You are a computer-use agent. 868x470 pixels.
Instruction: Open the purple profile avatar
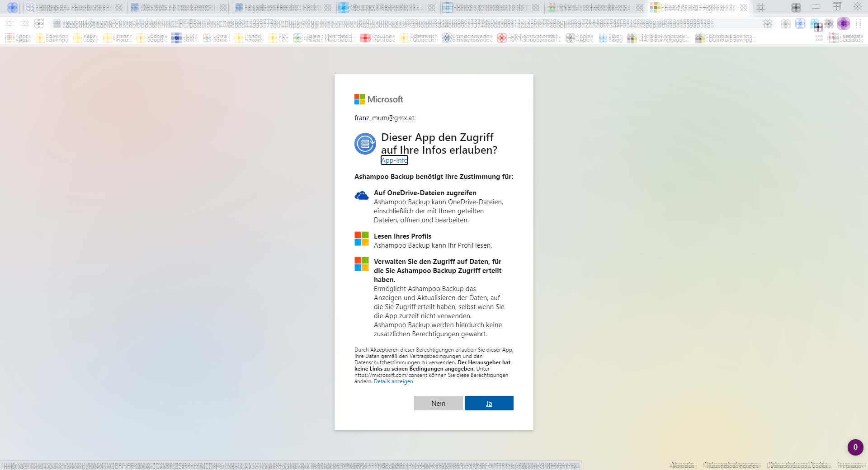(x=843, y=23)
